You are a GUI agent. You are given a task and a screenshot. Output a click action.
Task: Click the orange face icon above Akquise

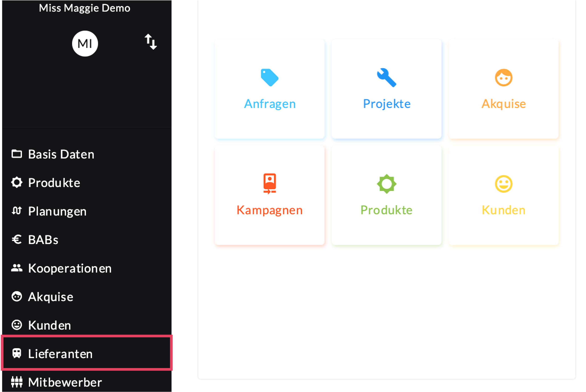[503, 77]
